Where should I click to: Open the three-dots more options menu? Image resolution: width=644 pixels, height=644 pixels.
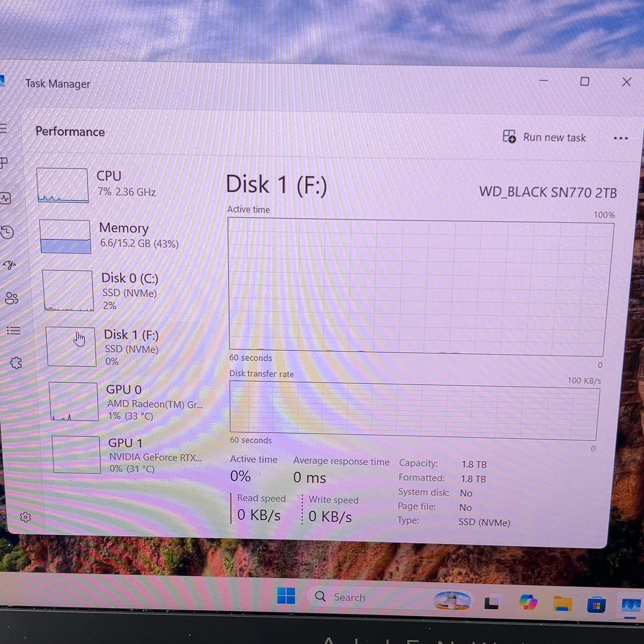620,138
